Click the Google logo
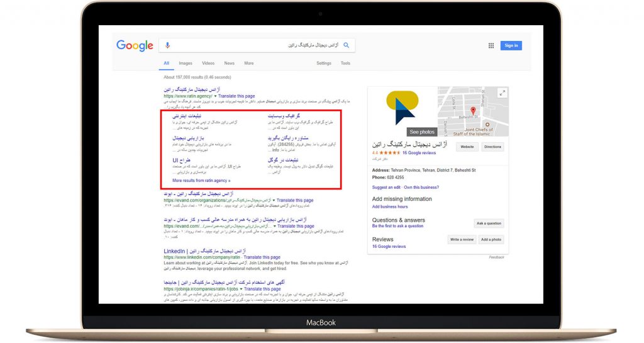 point(135,45)
